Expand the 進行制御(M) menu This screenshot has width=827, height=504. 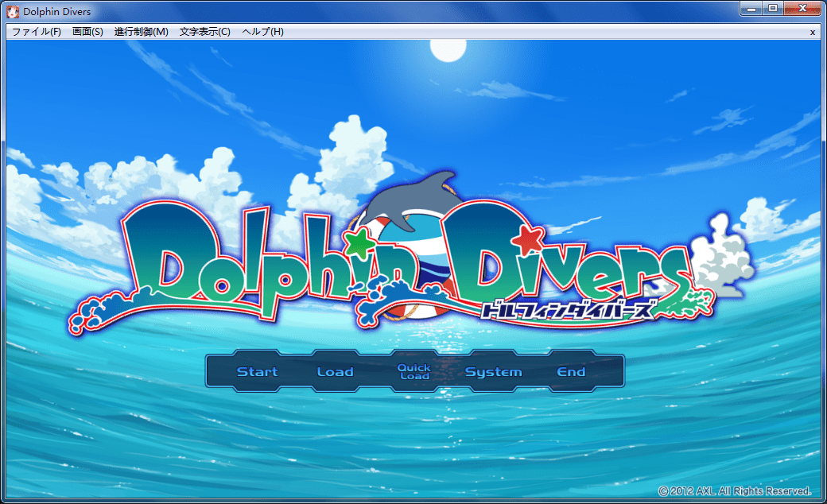(142, 32)
